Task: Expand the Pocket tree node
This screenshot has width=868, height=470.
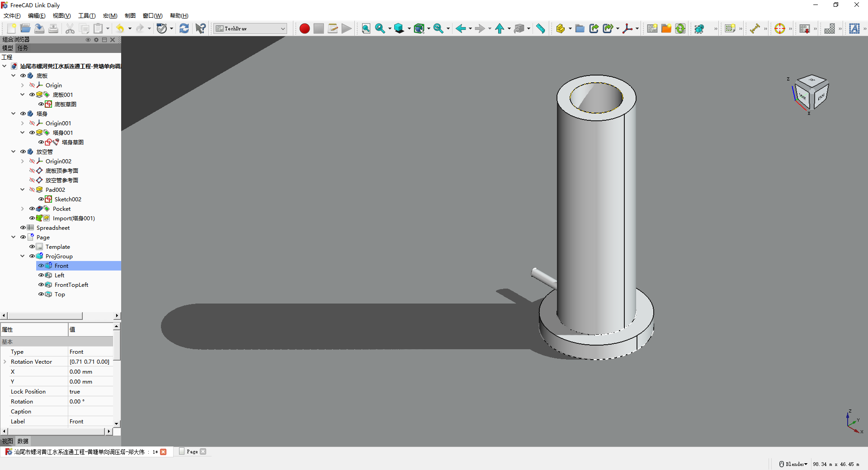Action: [x=22, y=209]
